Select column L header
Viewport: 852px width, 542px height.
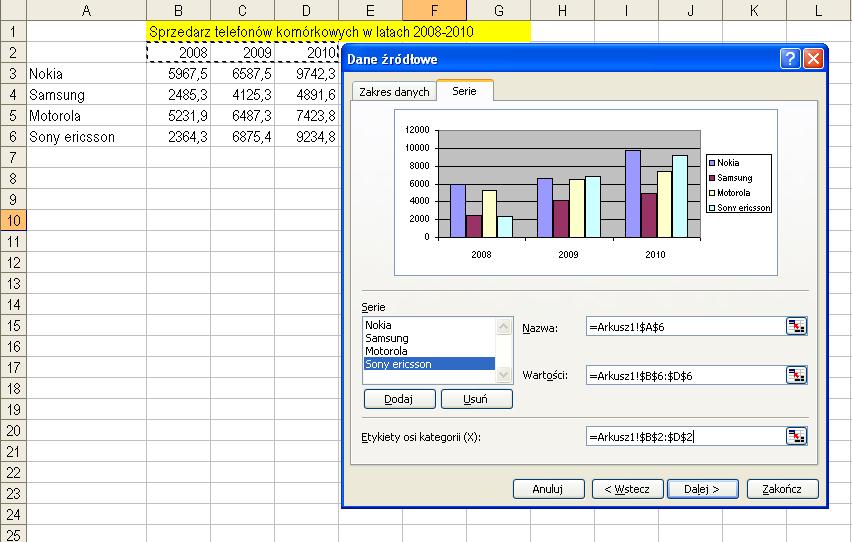click(x=819, y=10)
